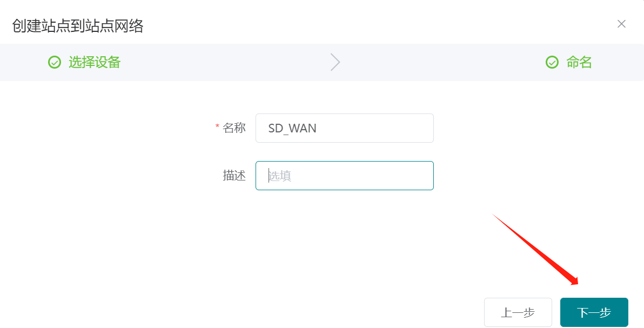Click blank space left of 上一步 button

pyautogui.click(x=324, y=312)
